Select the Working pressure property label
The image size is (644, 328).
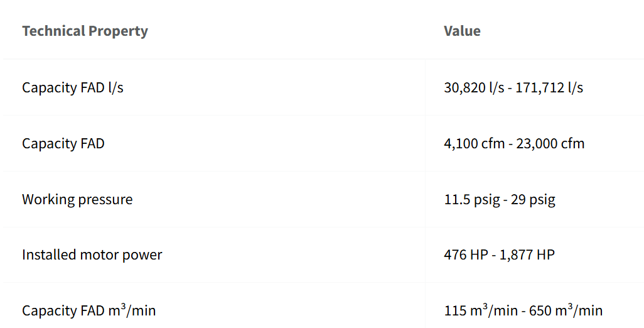[77, 199]
